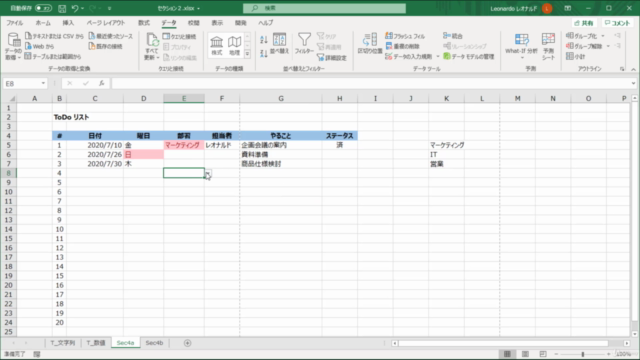This screenshot has height=360, width=640.
Task: Switch to the Formulas (数式) tab
Action: [x=144, y=23]
